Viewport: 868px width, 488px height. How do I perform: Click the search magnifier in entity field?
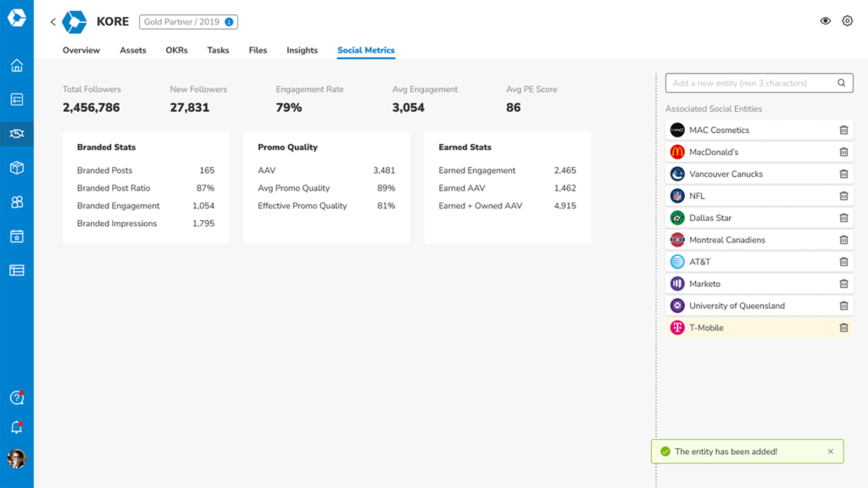click(842, 83)
